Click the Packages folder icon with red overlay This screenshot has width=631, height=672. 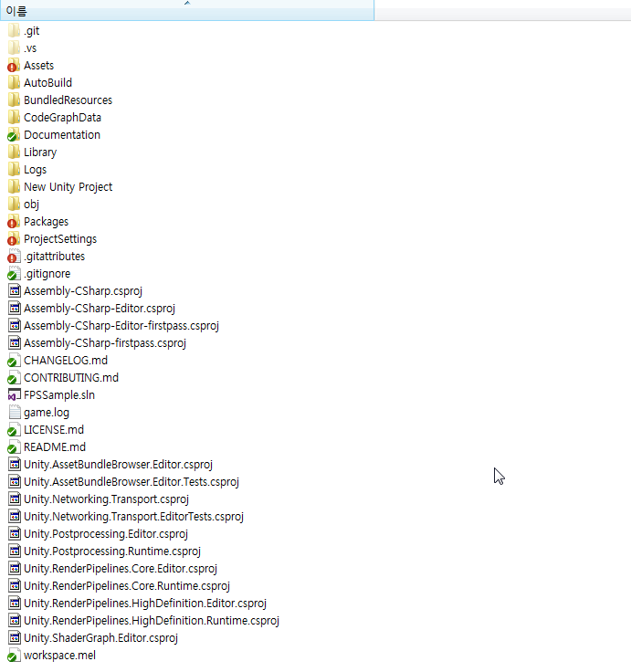click(x=14, y=222)
